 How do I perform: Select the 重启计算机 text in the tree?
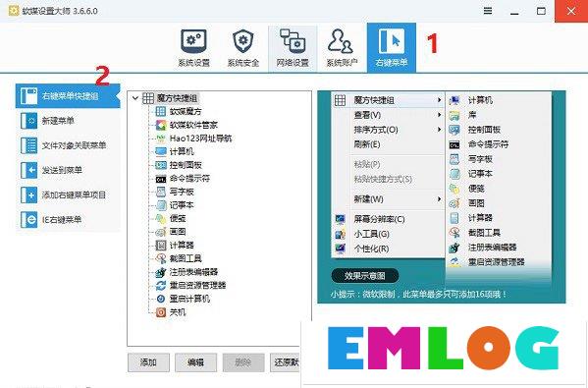coord(189,299)
